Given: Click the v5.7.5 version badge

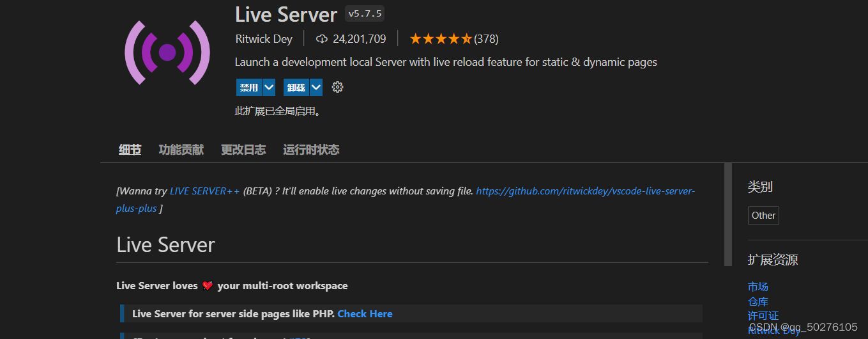Looking at the screenshot, I should tap(365, 13).
